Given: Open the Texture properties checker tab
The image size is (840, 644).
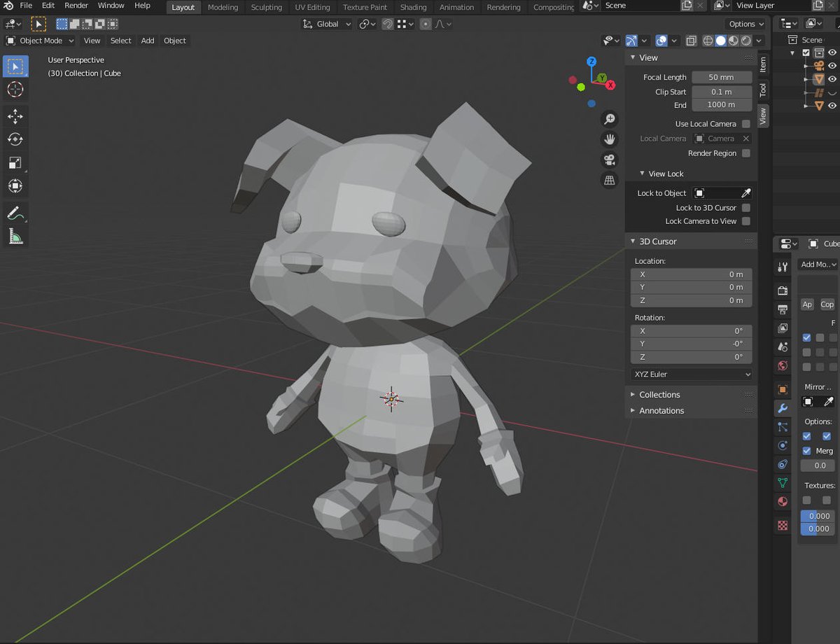Looking at the screenshot, I should click(x=783, y=525).
